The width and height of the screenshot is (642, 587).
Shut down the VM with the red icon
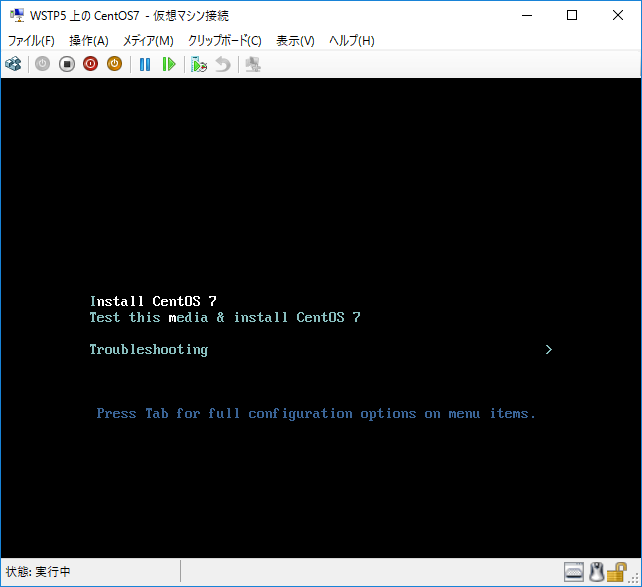90,64
